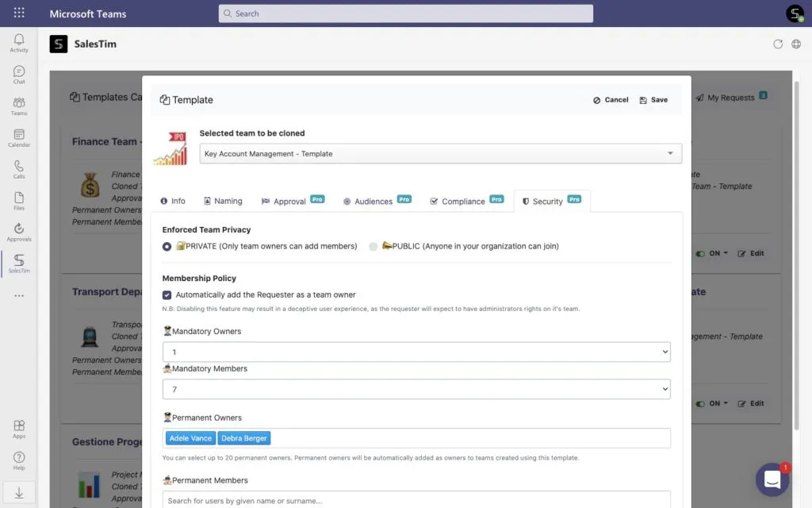812x508 pixels.
Task: Click the globe icon in the header
Action: pyautogui.click(x=796, y=44)
